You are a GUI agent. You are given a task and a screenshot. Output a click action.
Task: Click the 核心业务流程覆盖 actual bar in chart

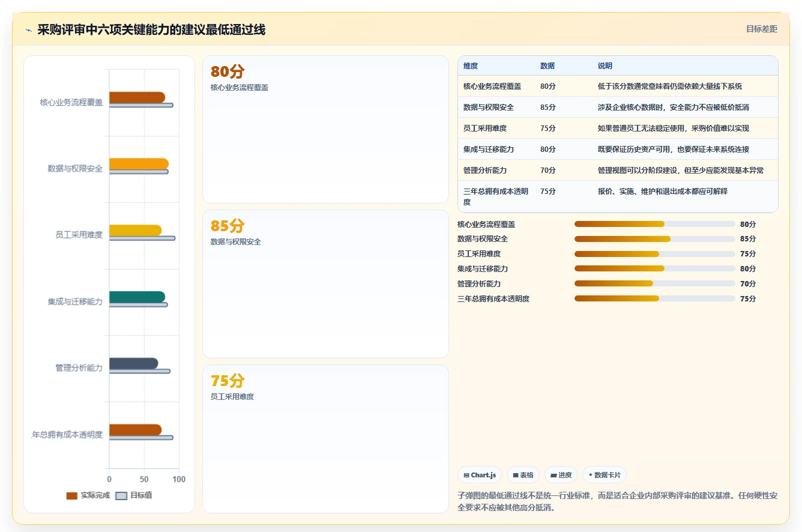pos(137,97)
